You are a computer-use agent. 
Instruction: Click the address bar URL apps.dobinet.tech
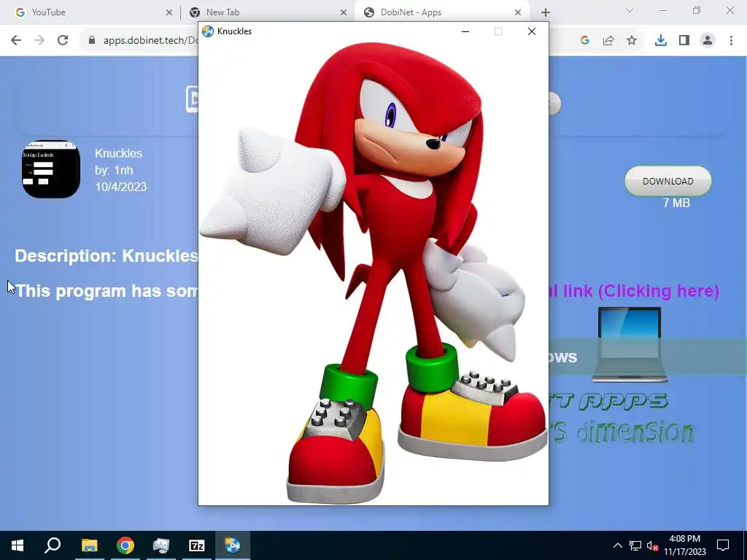[x=150, y=41]
